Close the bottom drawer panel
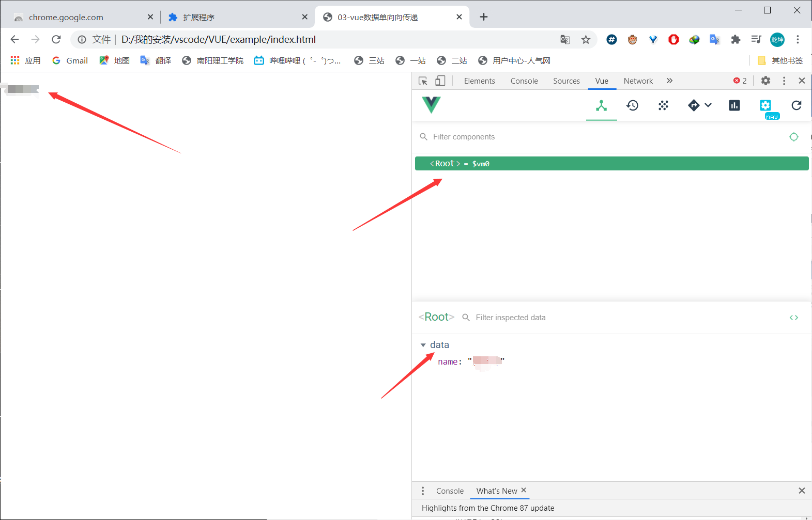 point(802,491)
